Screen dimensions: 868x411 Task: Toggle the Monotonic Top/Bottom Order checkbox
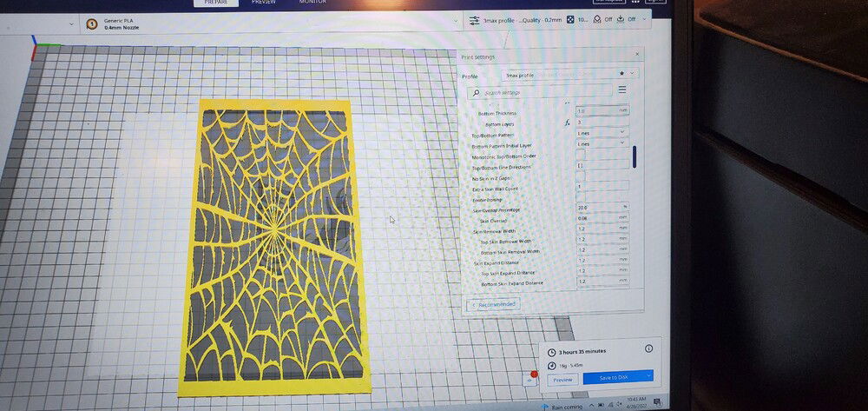(x=581, y=155)
